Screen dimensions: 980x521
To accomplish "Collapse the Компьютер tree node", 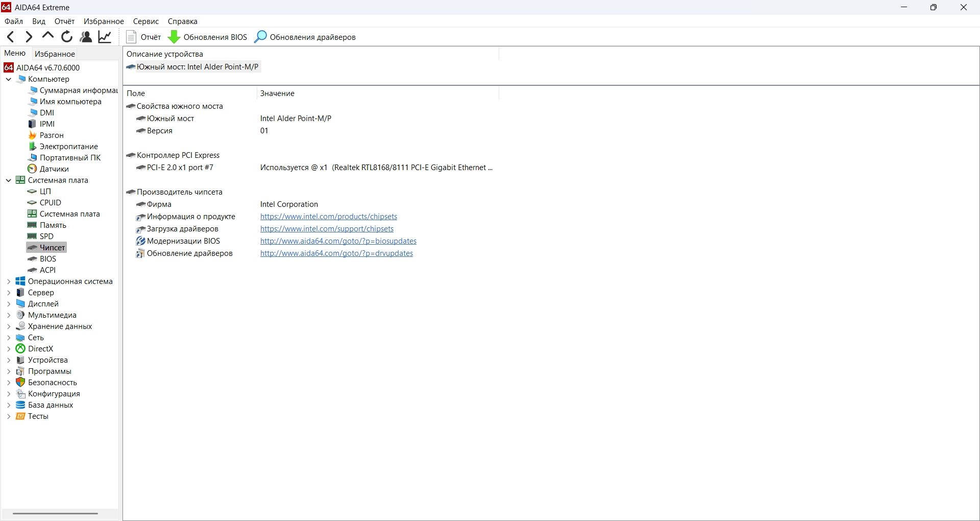I will 9,79.
